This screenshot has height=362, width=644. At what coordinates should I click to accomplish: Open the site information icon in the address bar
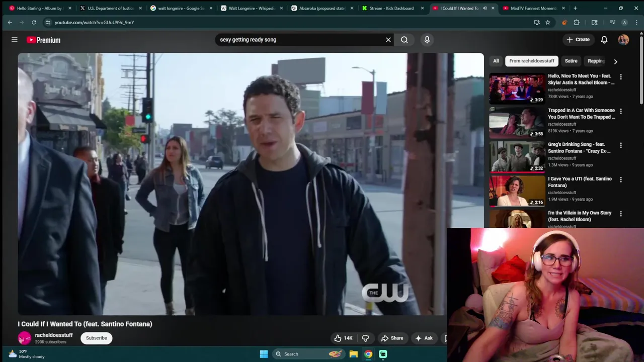click(48, 22)
